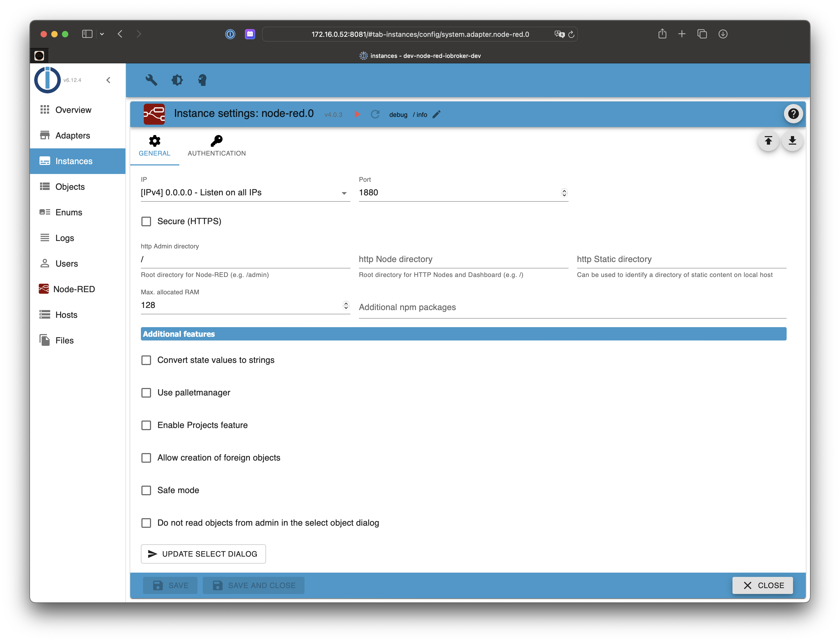Viewport: 840px width, 642px height.
Task: Click the expert mode head icon
Action: click(x=202, y=80)
